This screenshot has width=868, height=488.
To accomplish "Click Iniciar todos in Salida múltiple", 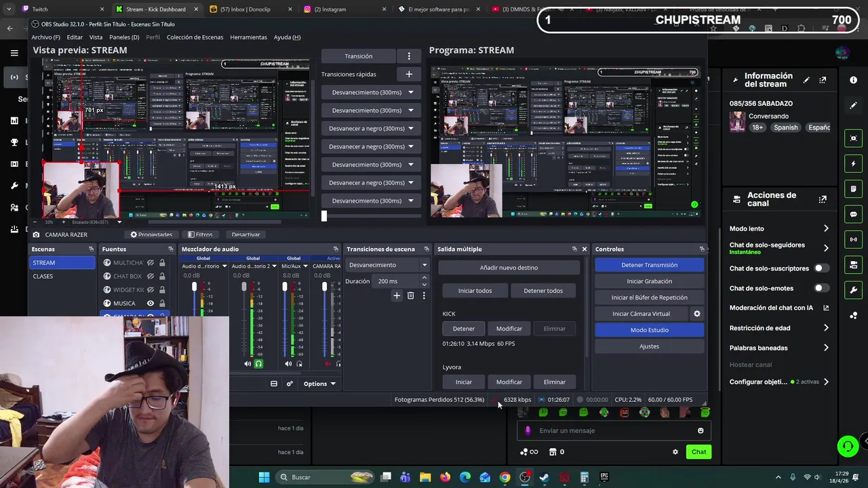I will point(475,291).
